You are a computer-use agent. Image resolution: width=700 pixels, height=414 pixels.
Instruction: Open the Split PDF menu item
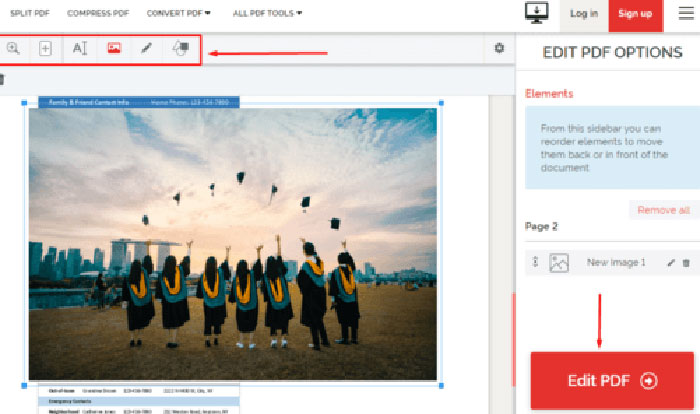coord(31,14)
